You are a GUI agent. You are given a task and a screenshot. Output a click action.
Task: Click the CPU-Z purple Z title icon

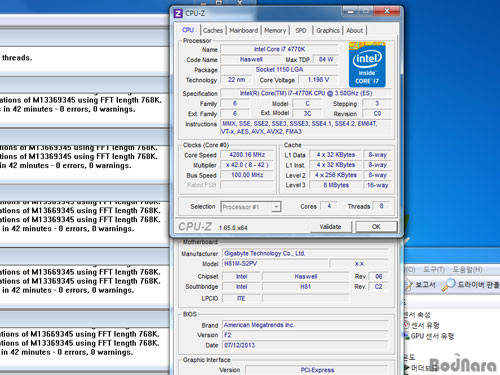click(x=178, y=13)
